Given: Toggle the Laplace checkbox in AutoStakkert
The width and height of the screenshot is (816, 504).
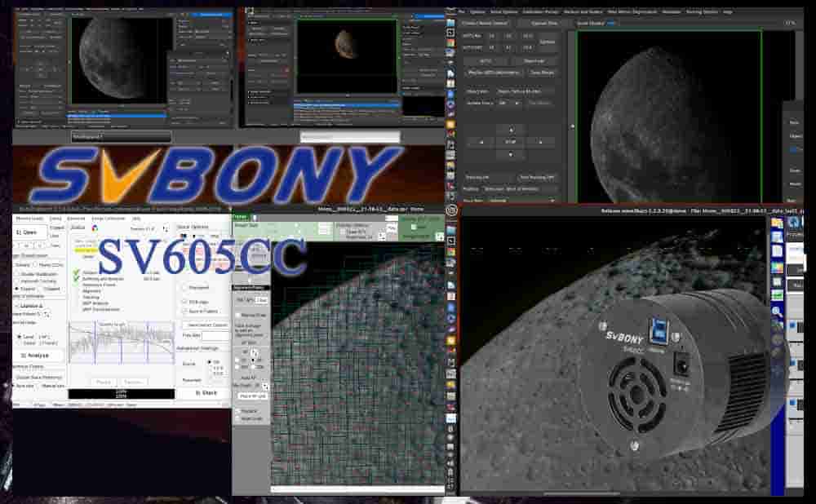Looking at the screenshot, I should coord(17,306).
